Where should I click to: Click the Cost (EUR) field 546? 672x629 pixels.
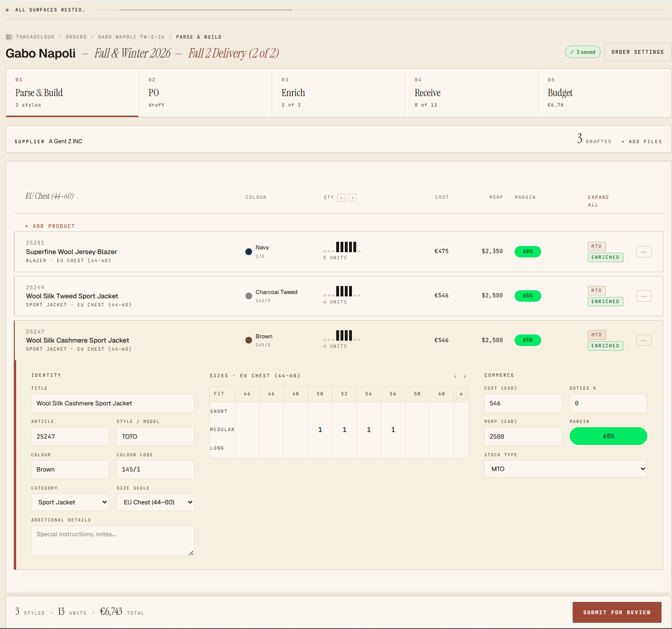tap(523, 403)
